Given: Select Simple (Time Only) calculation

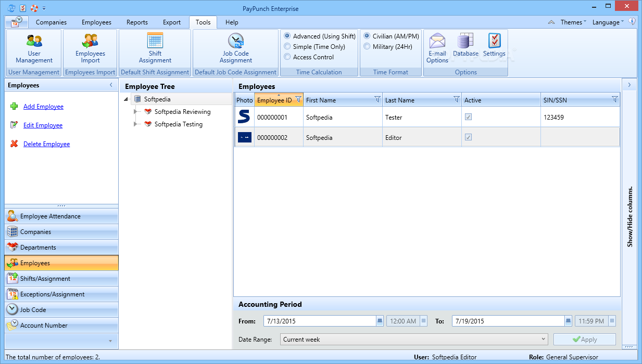Looking at the screenshot, I should pos(314,47).
